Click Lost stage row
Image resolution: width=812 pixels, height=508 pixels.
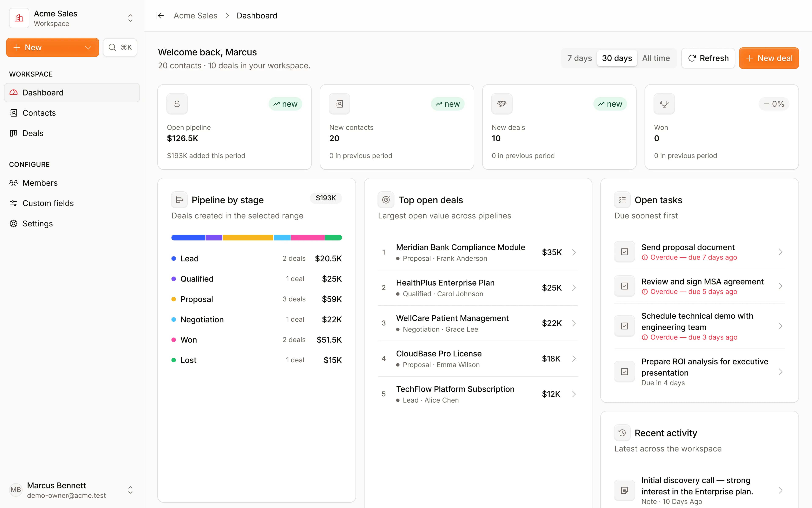pyautogui.click(x=257, y=360)
